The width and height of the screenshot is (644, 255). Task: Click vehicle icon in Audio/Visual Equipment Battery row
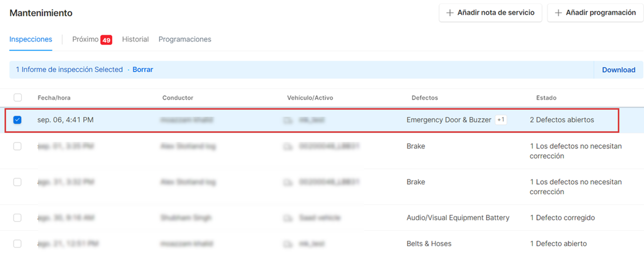(x=288, y=218)
